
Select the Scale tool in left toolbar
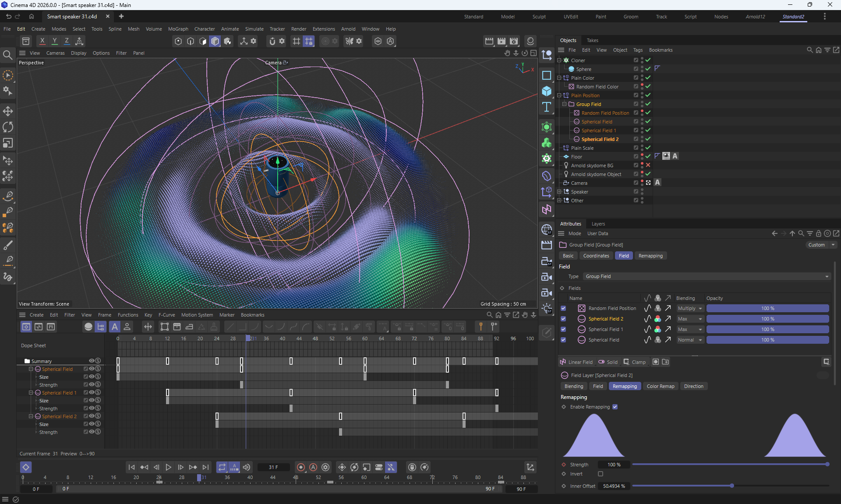[8, 143]
